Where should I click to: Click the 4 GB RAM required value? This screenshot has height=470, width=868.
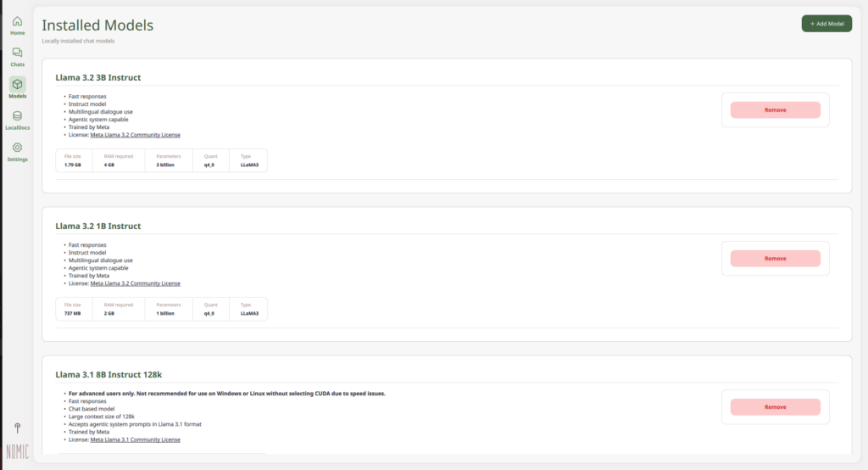109,165
